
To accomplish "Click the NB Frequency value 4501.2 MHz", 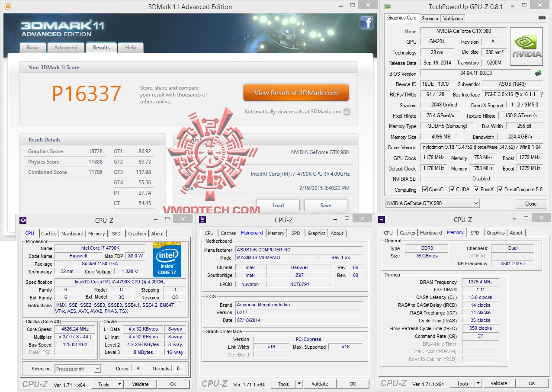I will pyautogui.click(x=513, y=263).
